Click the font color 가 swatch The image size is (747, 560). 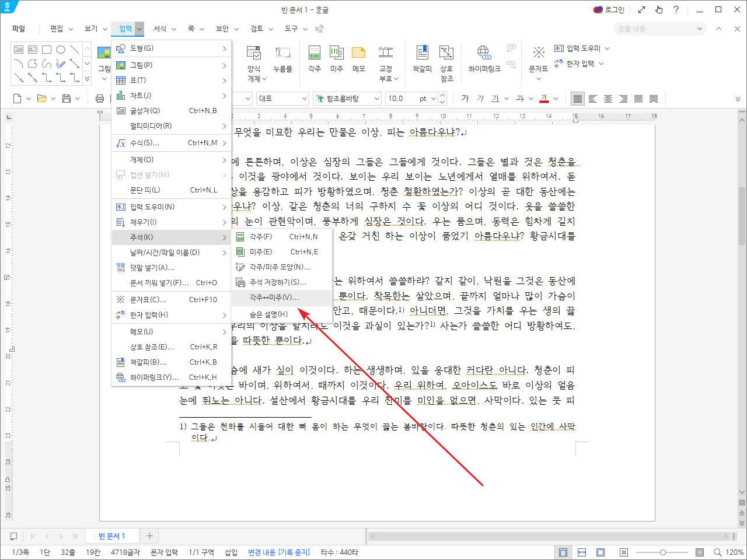click(544, 99)
